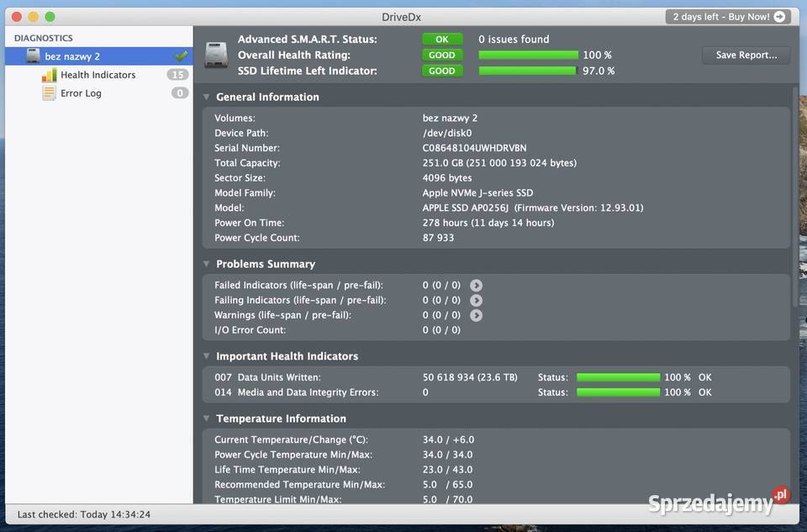Click the arrow icon beside Warnings row
807x532 pixels.
click(476, 315)
